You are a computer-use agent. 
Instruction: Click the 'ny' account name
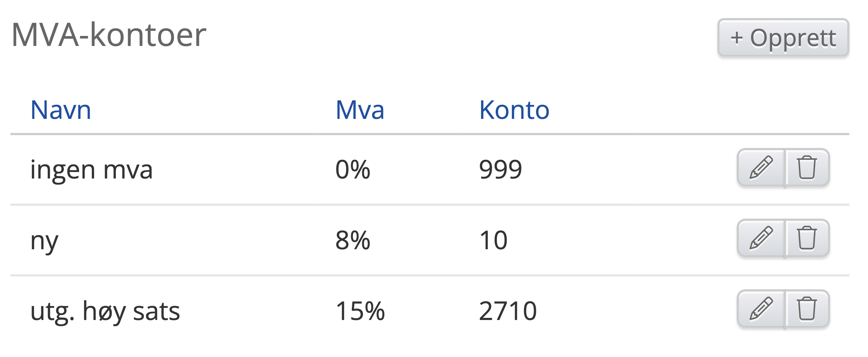44,240
